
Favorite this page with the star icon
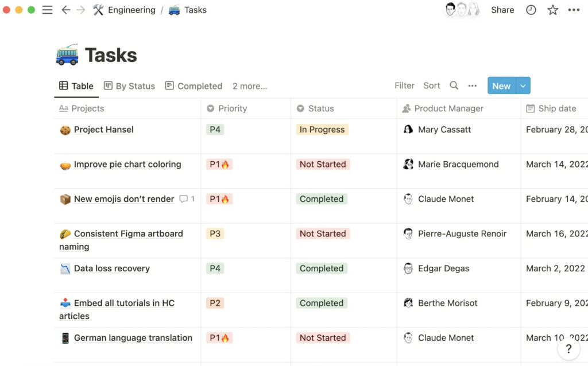click(552, 10)
